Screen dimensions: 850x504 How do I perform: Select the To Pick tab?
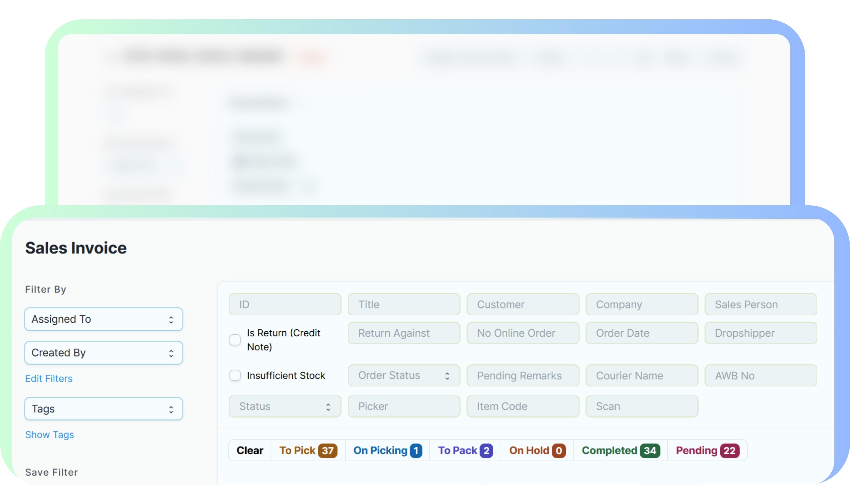click(x=308, y=451)
